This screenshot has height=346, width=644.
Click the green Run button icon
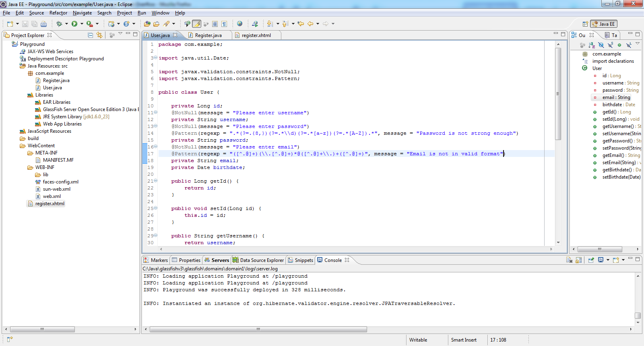(x=74, y=24)
